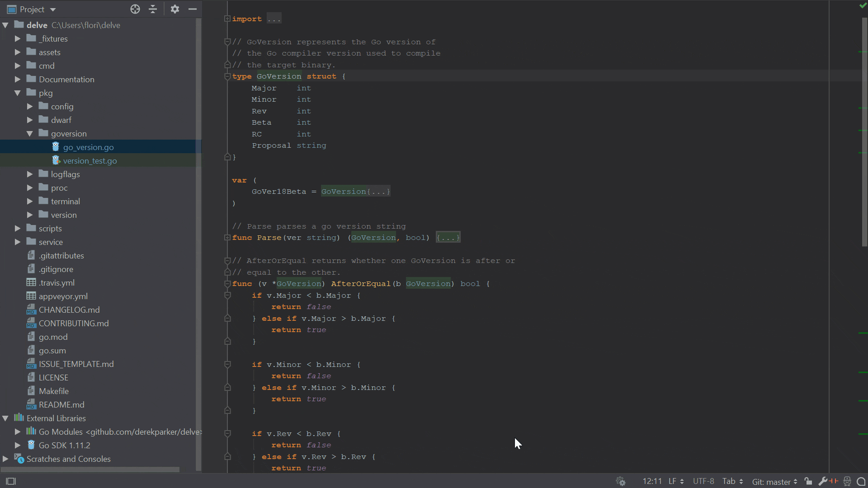868x488 pixels.
Task: Click the Project panel tab label
Action: (x=32, y=9)
